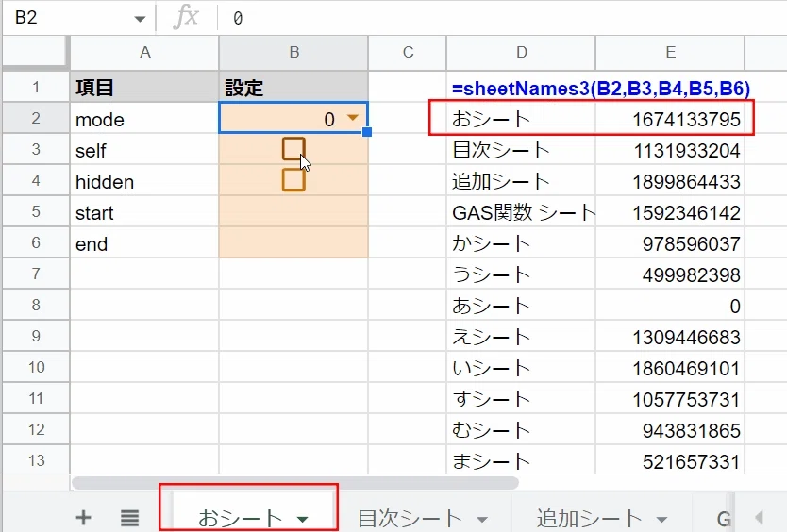This screenshot has height=532, width=787.
Task: Select the むシート cell
Action: [x=521, y=429]
